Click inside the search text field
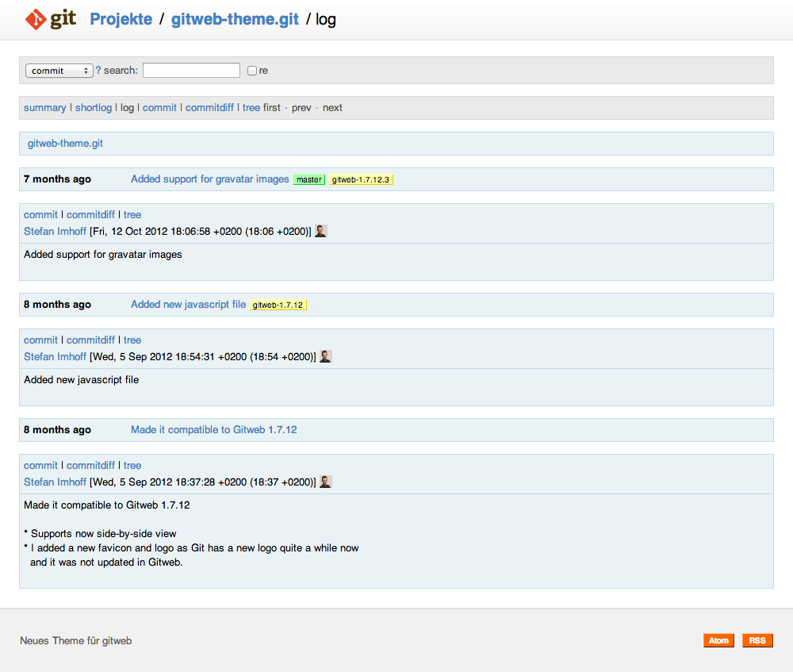This screenshot has height=672, width=793. point(191,71)
